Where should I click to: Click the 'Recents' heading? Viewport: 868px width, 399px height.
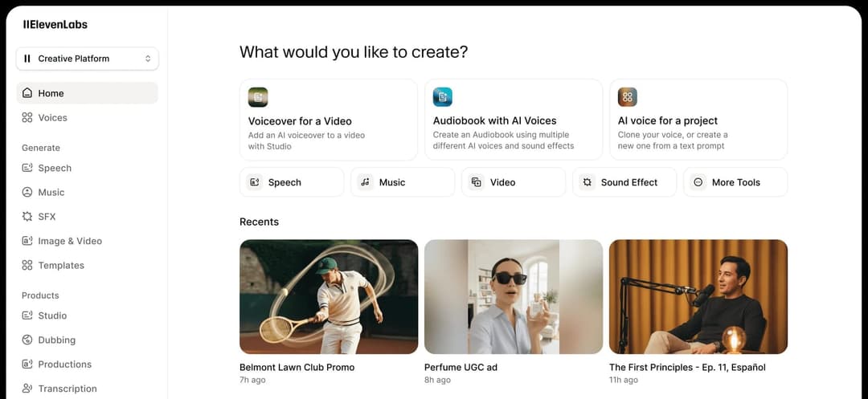coord(259,222)
